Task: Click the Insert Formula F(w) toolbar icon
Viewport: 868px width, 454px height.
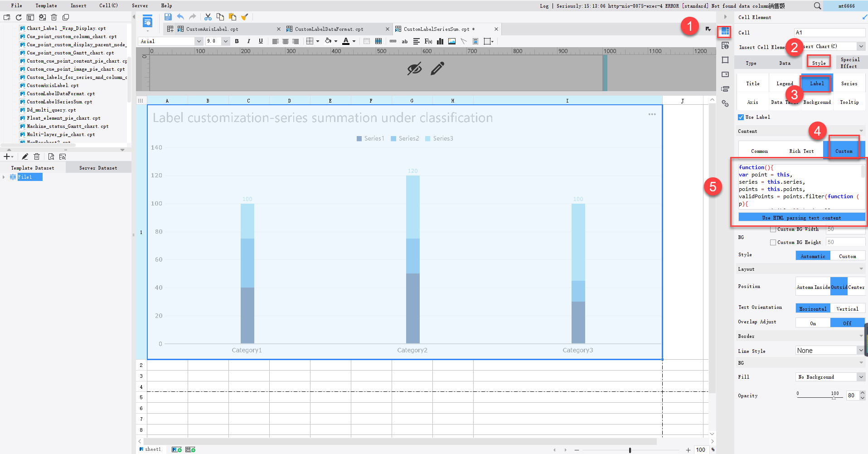Action: [427, 41]
